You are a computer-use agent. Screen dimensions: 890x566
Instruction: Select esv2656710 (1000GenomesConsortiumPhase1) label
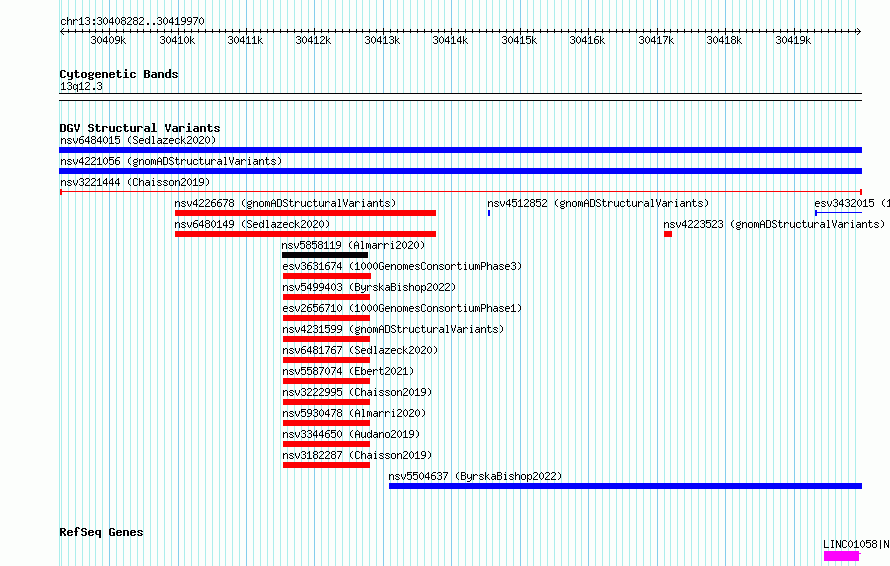click(402, 308)
